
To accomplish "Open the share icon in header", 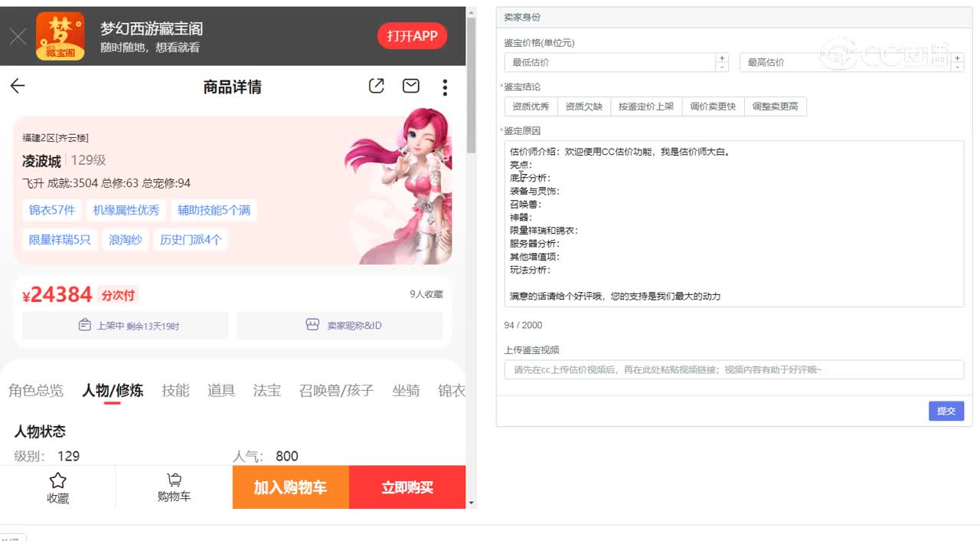I will [x=376, y=86].
